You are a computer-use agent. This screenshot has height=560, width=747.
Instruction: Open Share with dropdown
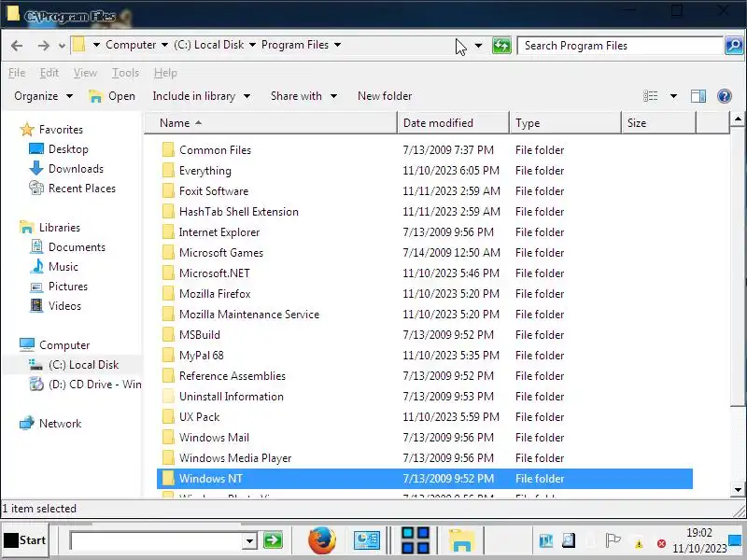click(304, 96)
